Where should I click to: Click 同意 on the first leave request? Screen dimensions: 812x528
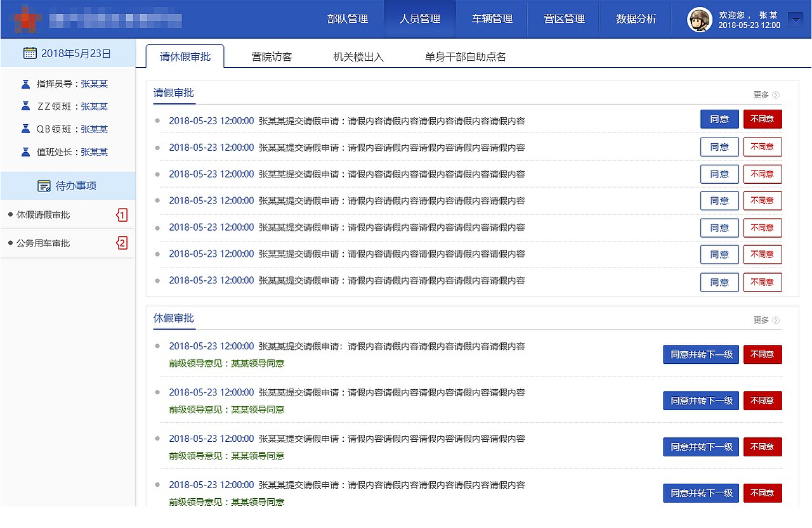tap(719, 119)
